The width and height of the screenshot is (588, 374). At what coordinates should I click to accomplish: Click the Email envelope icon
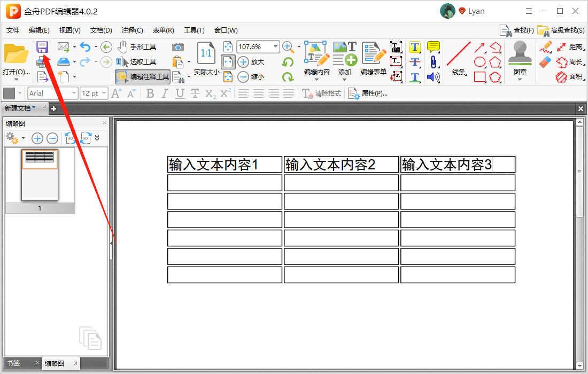click(64, 47)
